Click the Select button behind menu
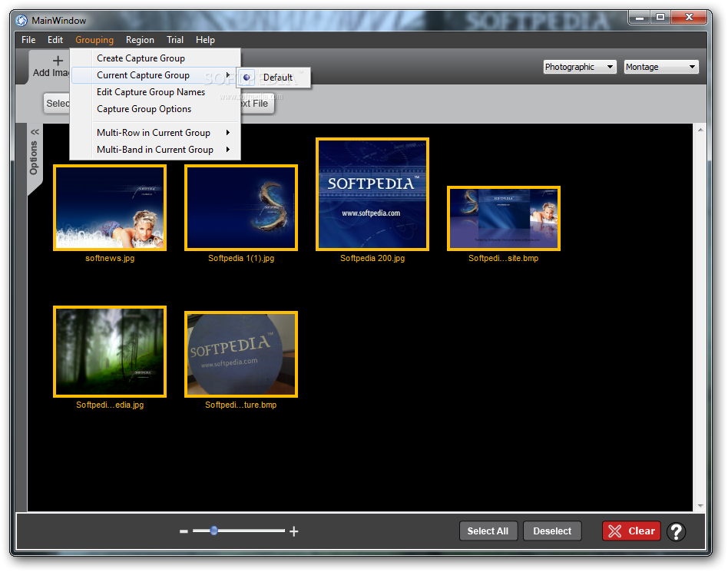Screen dimensions: 728x572 [x=58, y=104]
